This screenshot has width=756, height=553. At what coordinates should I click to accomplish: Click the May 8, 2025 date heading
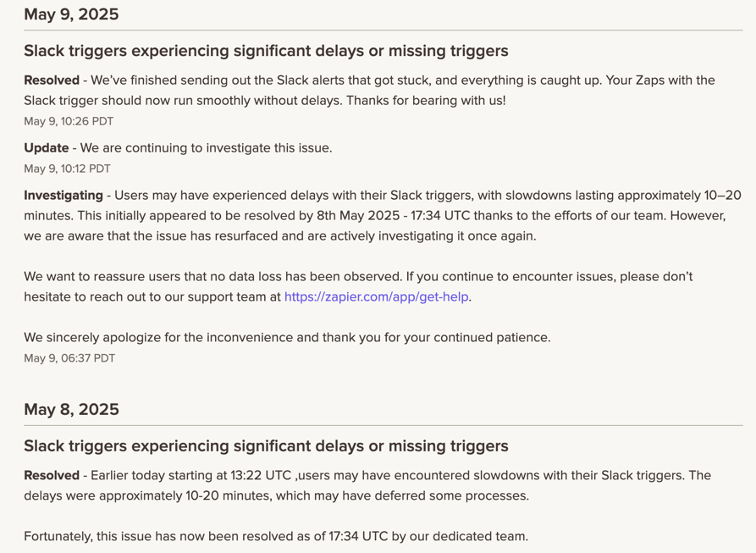pyautogui.click(x=71, y=410)
